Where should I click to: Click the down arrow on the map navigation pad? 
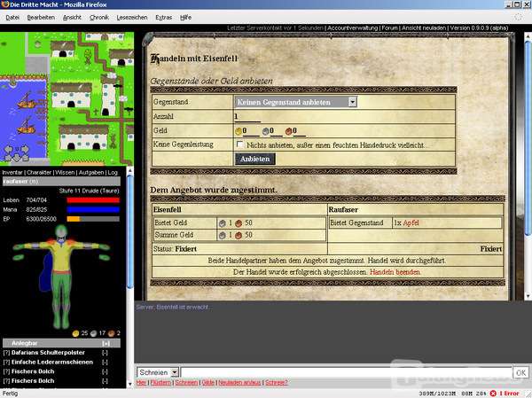17,158
